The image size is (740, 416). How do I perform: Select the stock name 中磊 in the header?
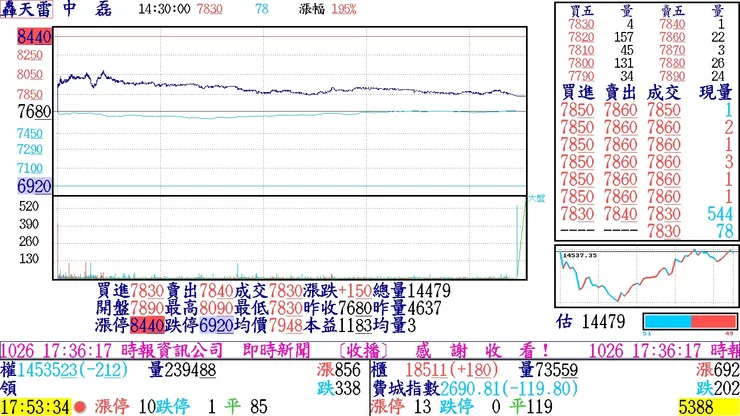click(x=88, y=9)
